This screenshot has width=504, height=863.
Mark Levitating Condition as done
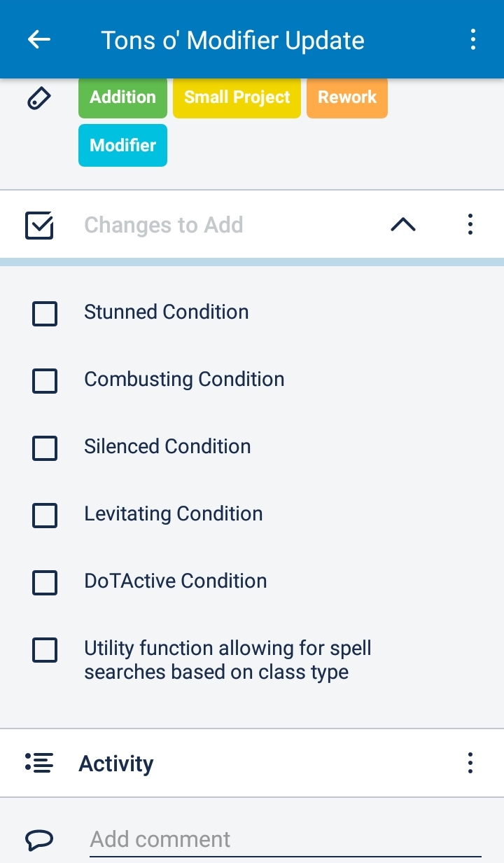tap(45, 515)
